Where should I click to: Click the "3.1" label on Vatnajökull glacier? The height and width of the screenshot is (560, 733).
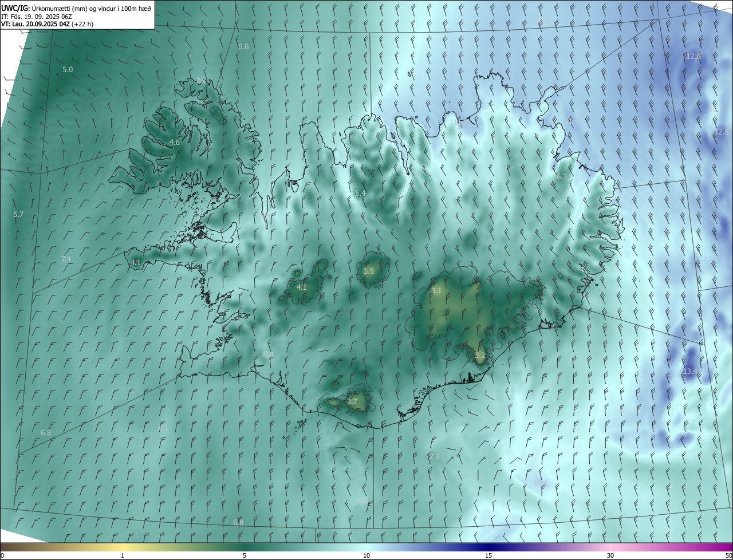(436, 291)
